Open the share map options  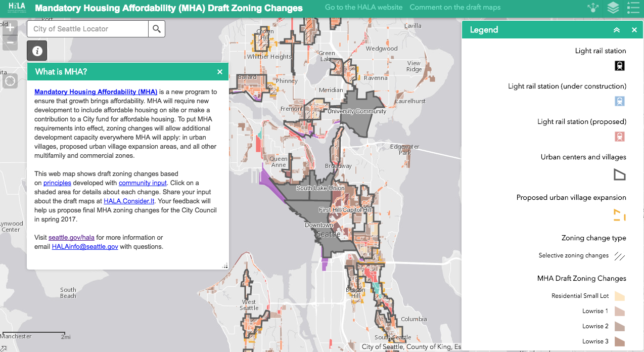[x=592, y=8]
